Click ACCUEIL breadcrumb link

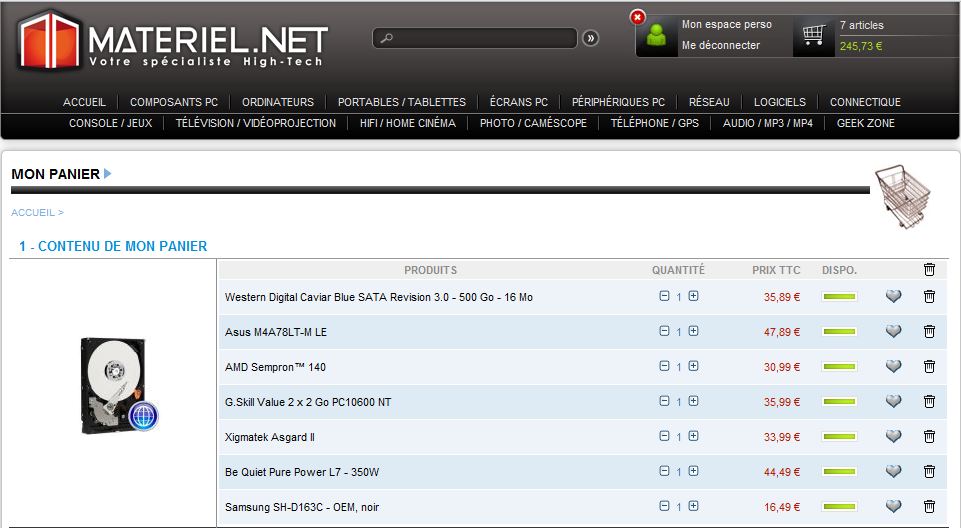tap(33, 213)
